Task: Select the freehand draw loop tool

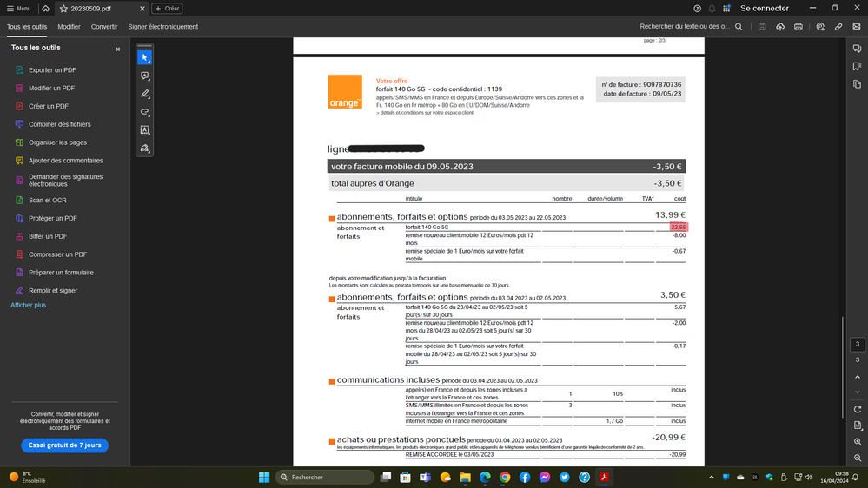Action: (145, 112)
